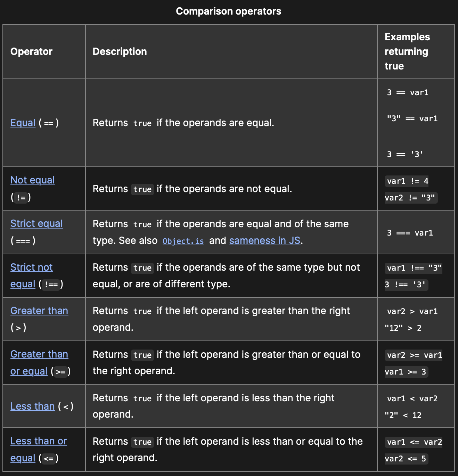
Task: Click the Description column header
Action: click(x=120, y=51)
